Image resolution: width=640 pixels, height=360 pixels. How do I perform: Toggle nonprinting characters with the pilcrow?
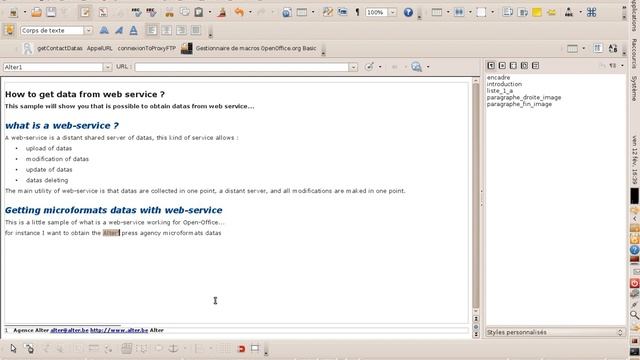point(357,12)
